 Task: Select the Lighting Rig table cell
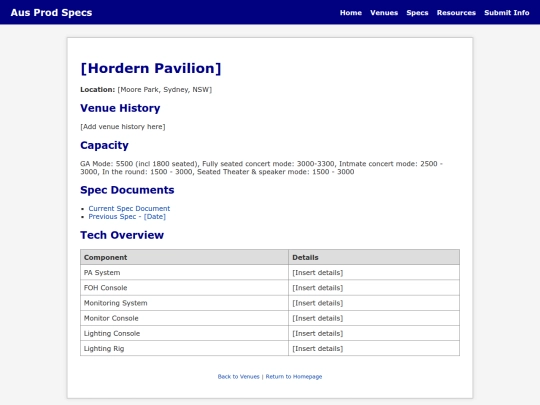(x=184, y=348)
